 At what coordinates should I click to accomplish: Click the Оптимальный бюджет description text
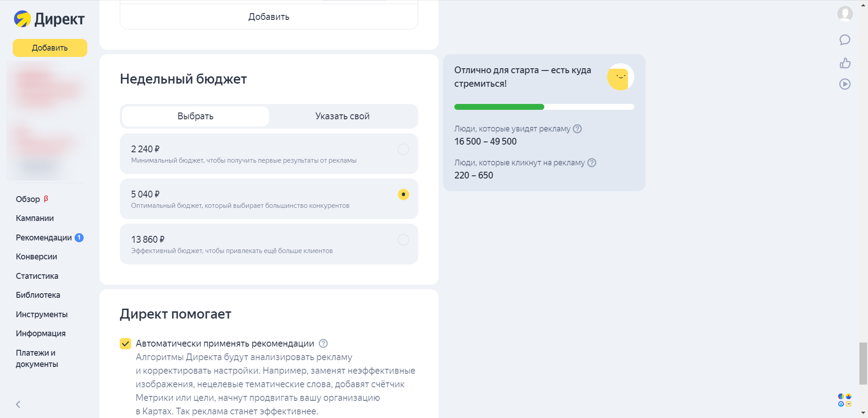click(240, 206)
